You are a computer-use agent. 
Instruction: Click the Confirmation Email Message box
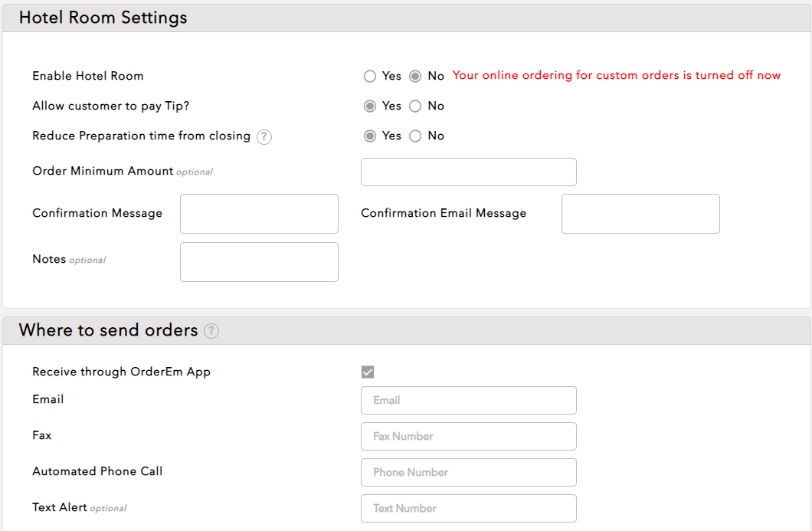[x=640, y=214]
